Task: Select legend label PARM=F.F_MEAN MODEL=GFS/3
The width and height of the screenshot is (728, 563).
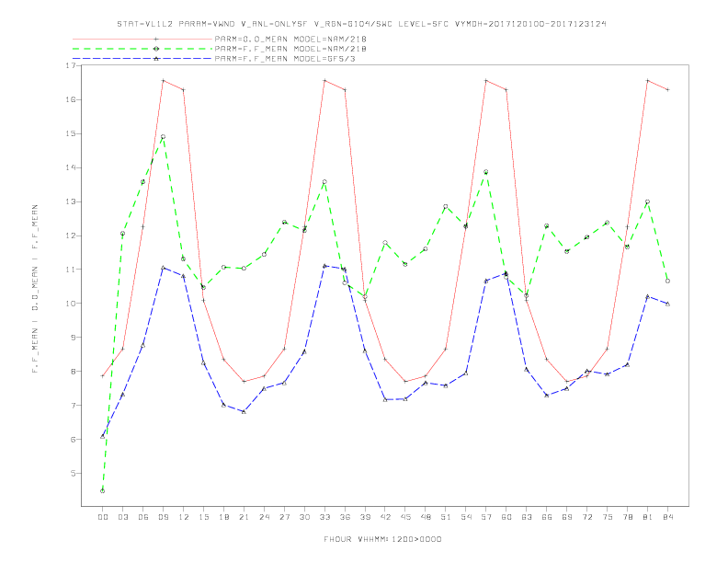Action: [x=285, y=59]
